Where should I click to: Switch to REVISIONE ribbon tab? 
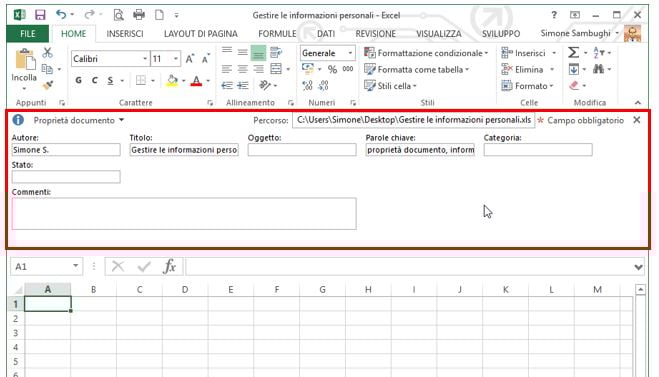pos(375,34)
